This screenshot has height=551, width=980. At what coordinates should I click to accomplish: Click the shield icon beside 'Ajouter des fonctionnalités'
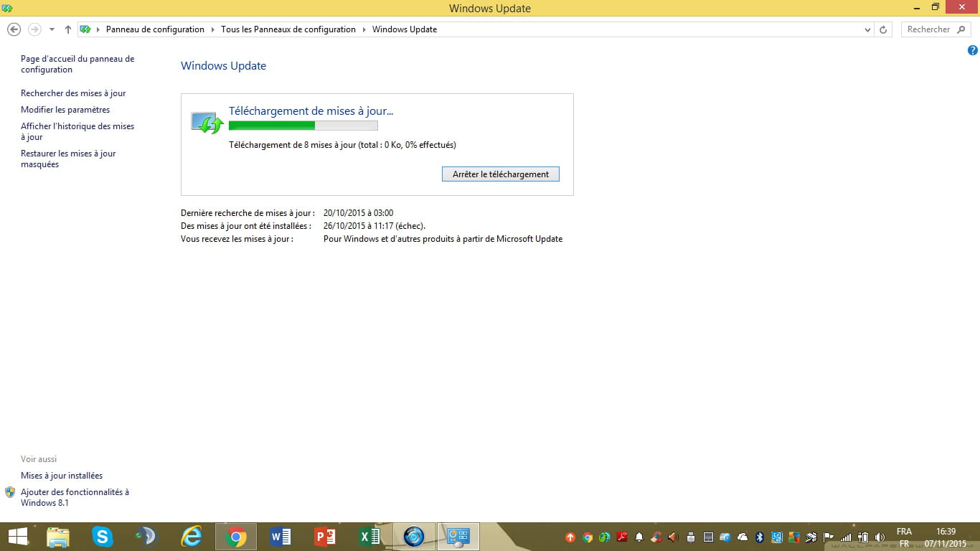10,492
